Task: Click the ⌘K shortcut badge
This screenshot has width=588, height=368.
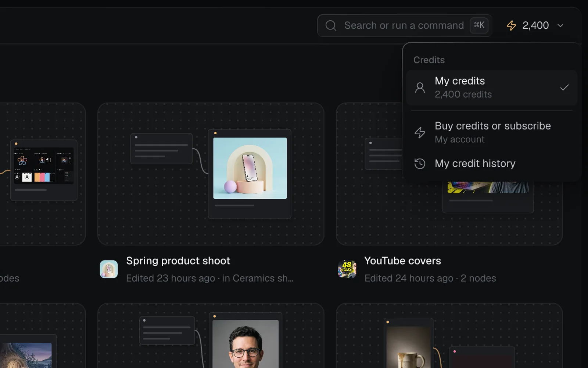Action: 479,25
